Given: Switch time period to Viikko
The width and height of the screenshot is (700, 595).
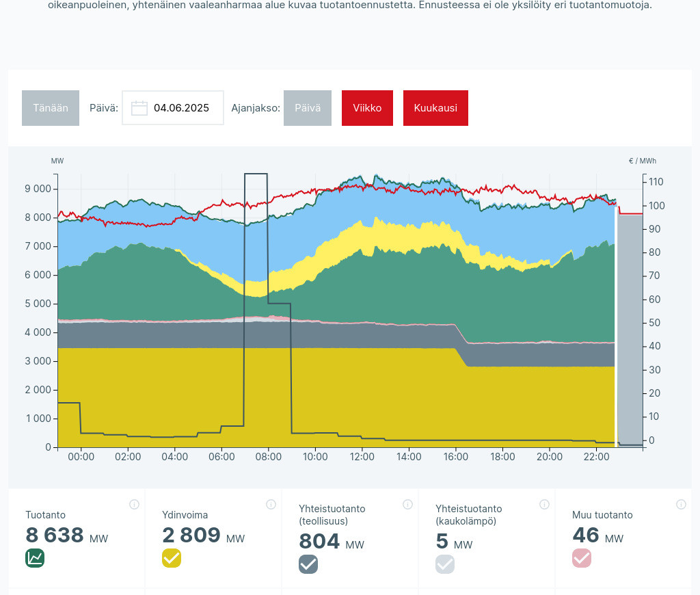Looking at the screenshot, I should coord(367,108).
